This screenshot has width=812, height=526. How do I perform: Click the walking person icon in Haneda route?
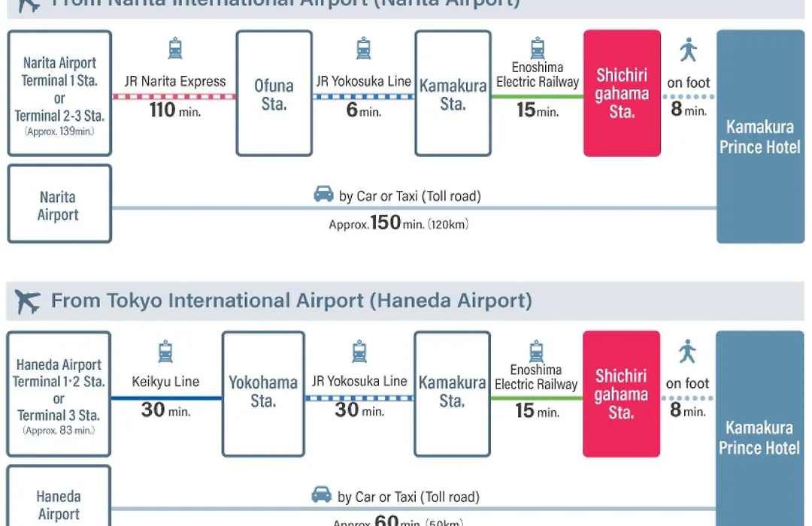pos(687,351)
